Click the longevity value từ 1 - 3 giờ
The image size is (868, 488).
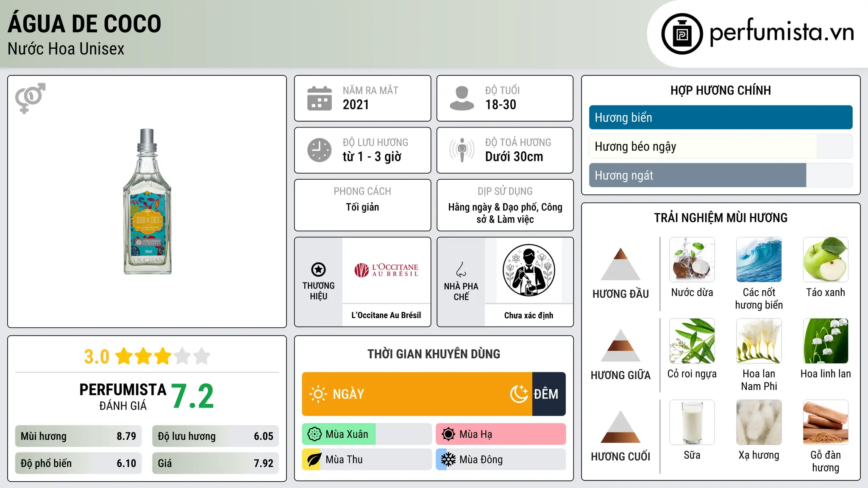click(372, 157)
